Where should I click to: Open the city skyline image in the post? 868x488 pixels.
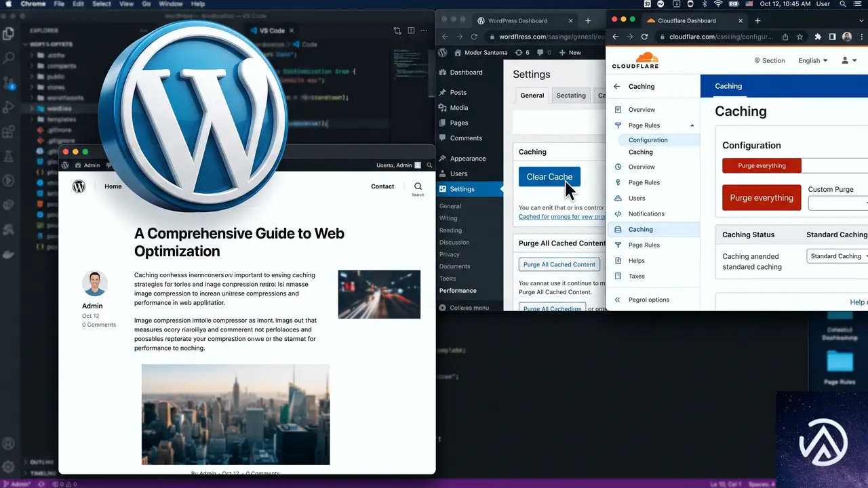tap(235, 414)
